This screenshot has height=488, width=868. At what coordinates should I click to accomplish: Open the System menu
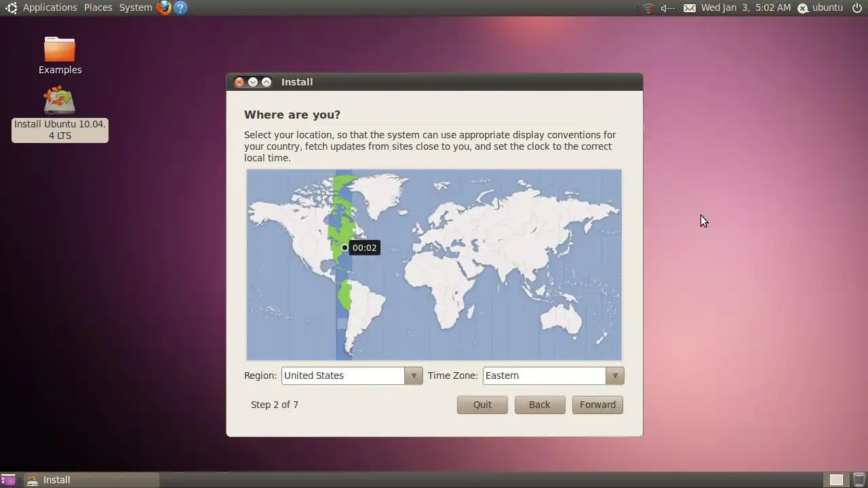tap(136, 7)
